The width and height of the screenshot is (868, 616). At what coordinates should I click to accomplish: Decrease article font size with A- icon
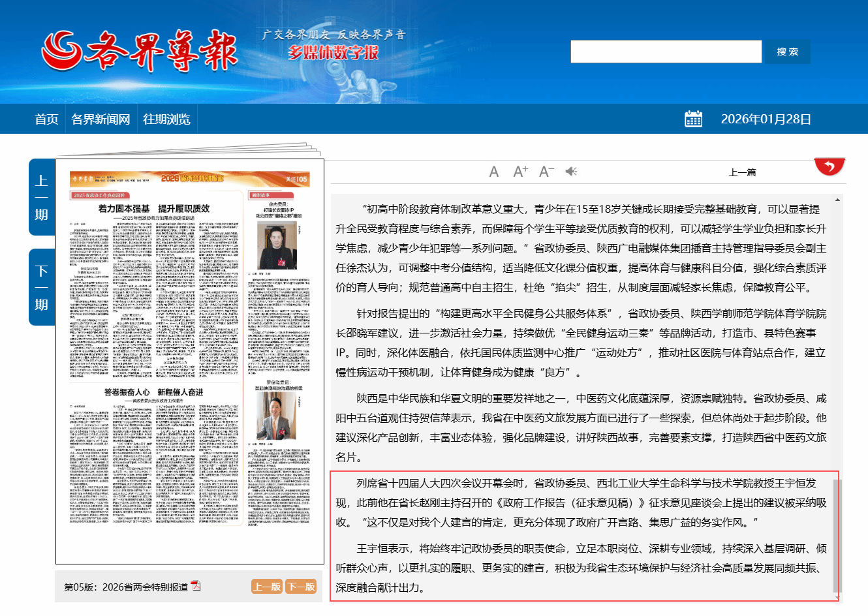click(546, 172)
